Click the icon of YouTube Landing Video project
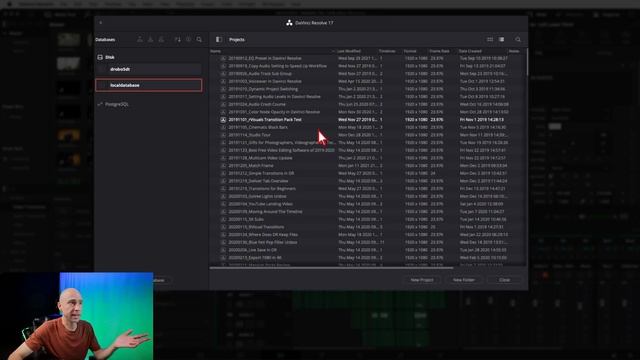 point(223,204)
